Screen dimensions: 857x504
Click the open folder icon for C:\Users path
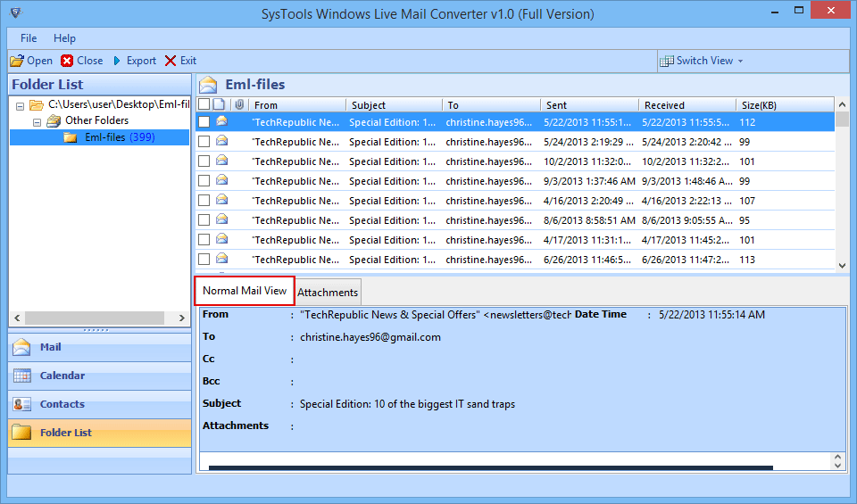37,105
